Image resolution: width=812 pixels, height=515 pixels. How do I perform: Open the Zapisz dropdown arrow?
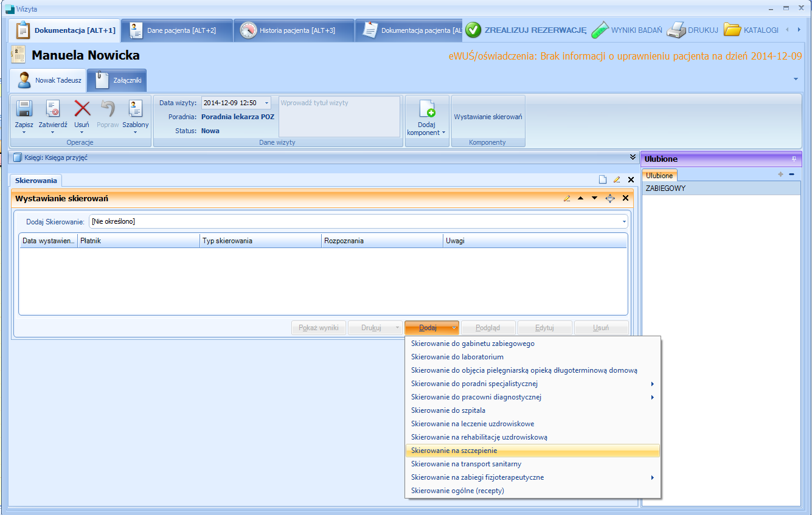tap(24, 133)
